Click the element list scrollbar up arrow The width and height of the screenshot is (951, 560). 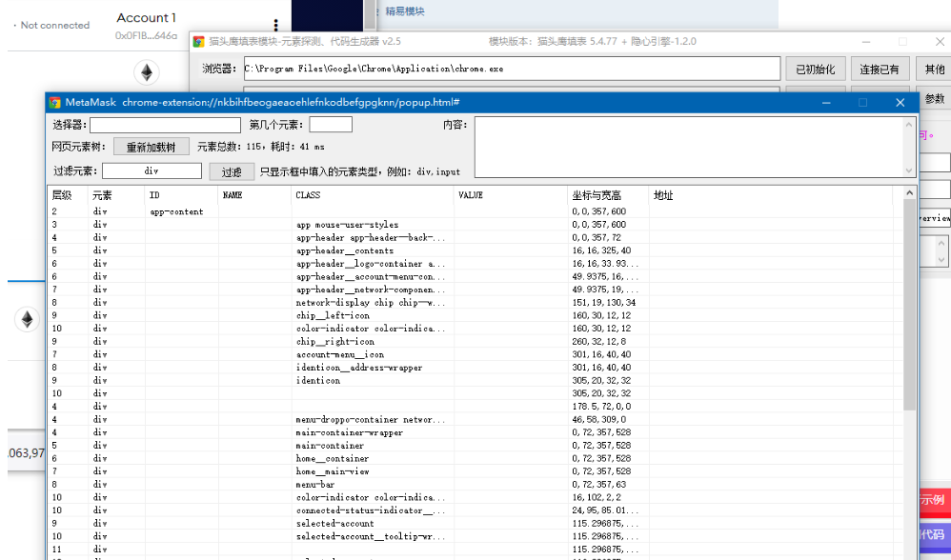[x=909, y=192]
